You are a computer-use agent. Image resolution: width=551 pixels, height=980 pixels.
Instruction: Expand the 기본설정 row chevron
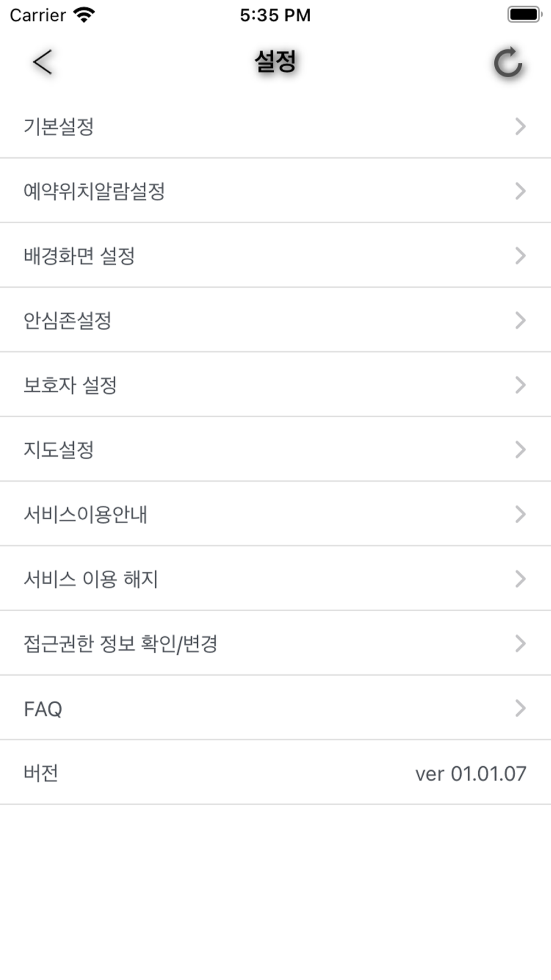coord(520,126)
